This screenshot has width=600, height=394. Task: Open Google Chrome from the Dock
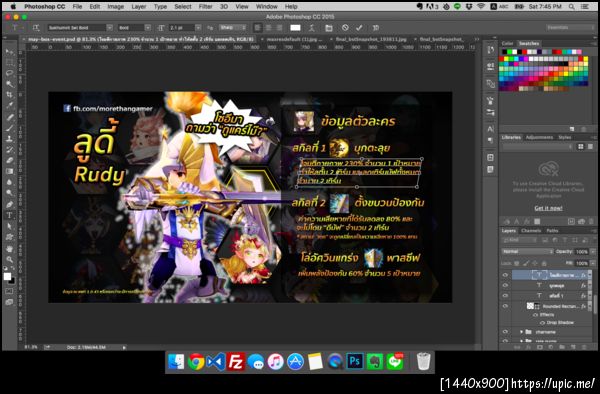coord(196,361)
